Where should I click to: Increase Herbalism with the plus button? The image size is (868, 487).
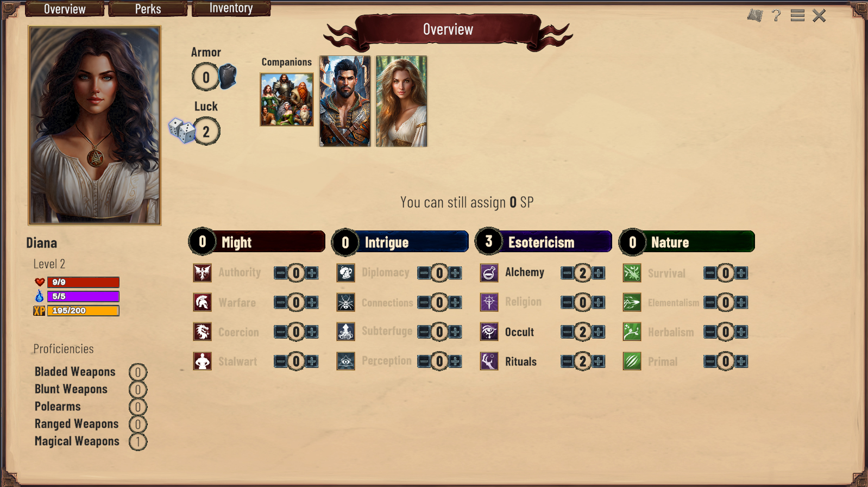click(x=741, y=332)
